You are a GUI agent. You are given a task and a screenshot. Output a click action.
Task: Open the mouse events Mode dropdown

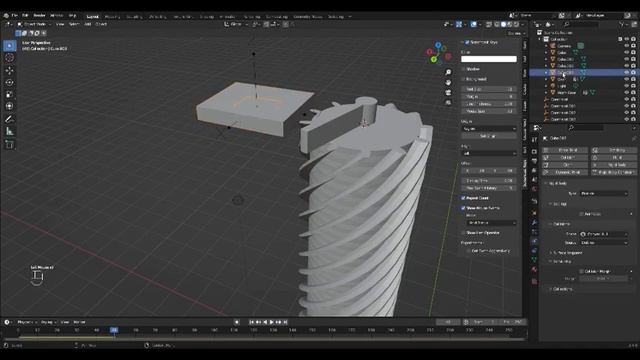pos(491,223)
